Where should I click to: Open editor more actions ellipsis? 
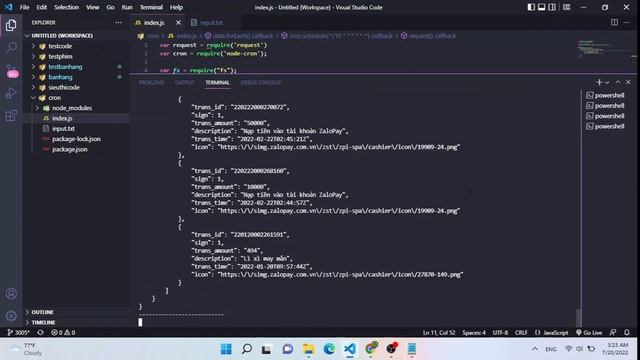coord(627,22)
